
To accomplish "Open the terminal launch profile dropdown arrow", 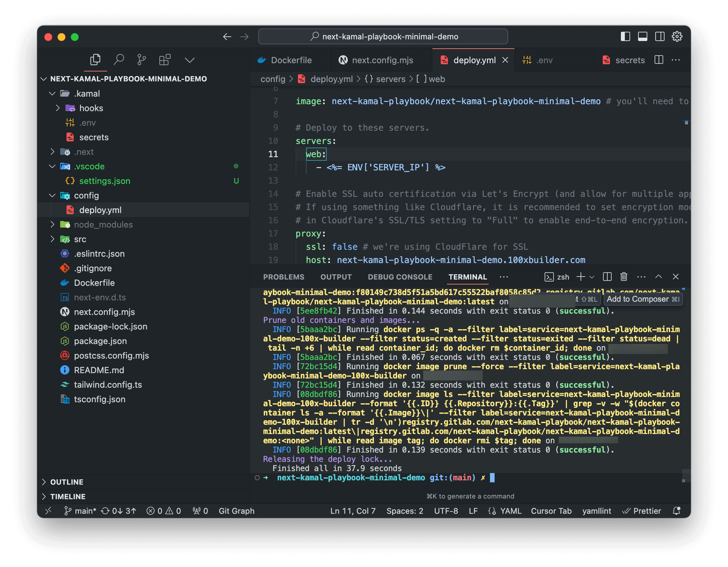I will [x=592, y=277].
